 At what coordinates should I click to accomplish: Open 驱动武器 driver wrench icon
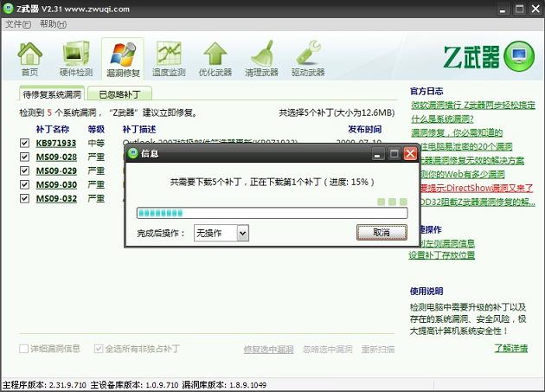[308, 59]
